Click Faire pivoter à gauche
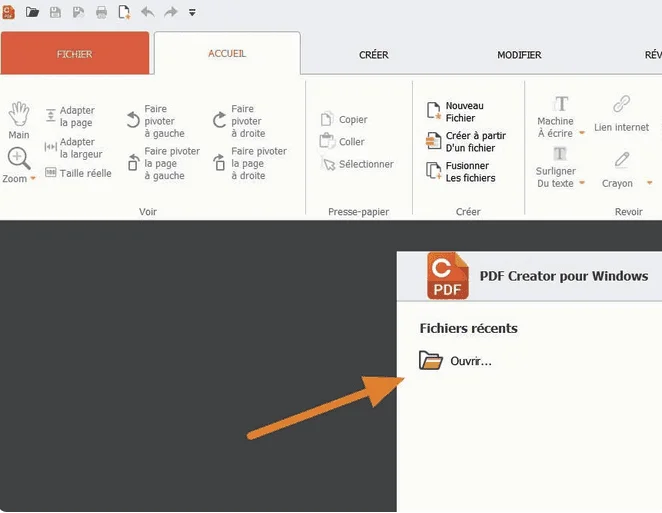This screenshot has height=513, width=662. [156, 121]
